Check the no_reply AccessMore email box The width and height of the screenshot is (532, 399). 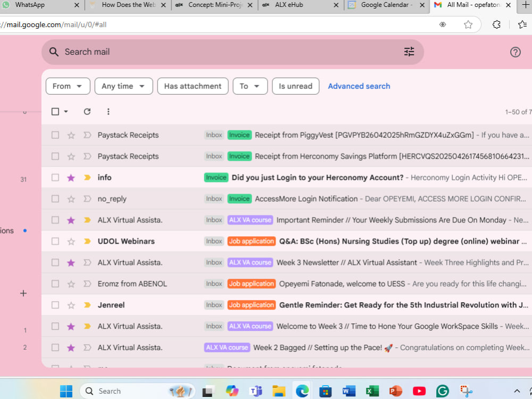pos(55,199)
